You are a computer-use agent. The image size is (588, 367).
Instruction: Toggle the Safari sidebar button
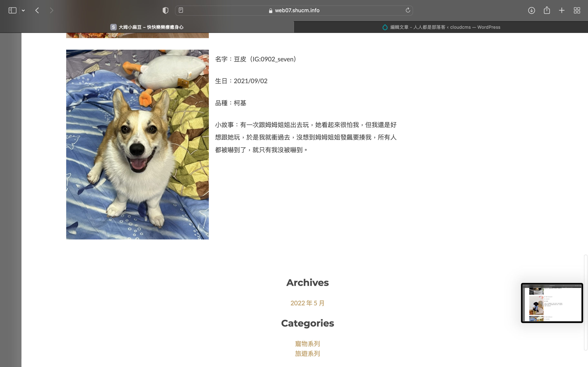12,10
